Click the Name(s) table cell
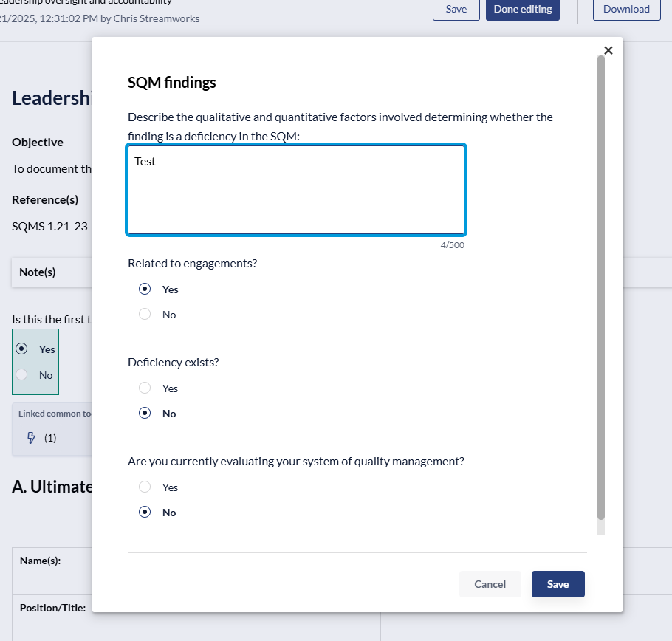 (x=50, y=569)
